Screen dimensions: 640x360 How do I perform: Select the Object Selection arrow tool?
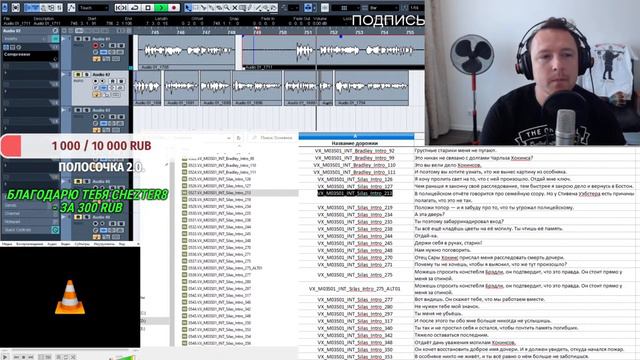pyautogui.click(x=188, y=8)
